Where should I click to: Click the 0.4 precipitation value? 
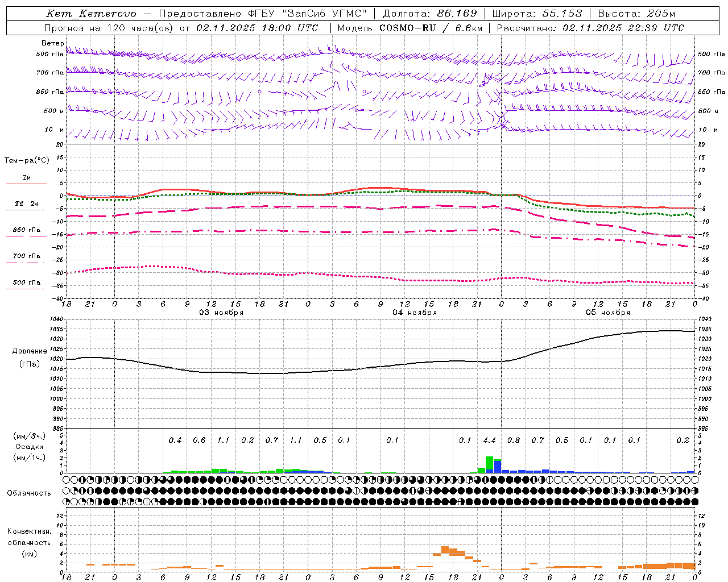click(x=175, y=440)
